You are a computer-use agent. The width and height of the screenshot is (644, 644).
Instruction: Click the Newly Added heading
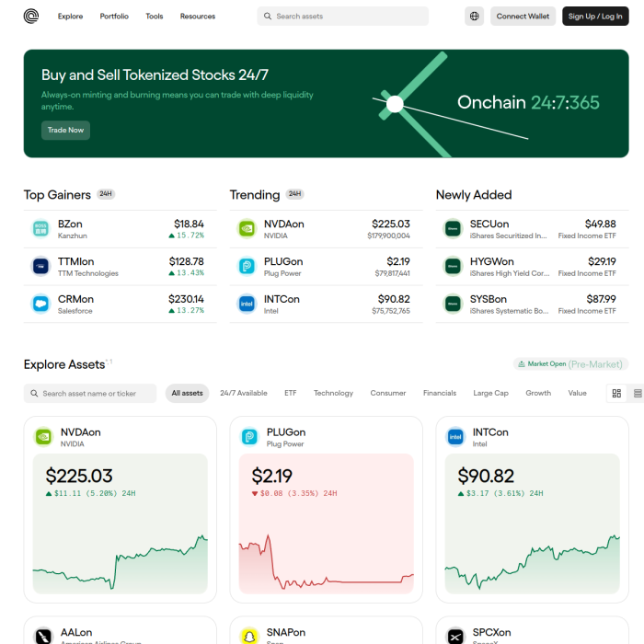click(474, 195)
